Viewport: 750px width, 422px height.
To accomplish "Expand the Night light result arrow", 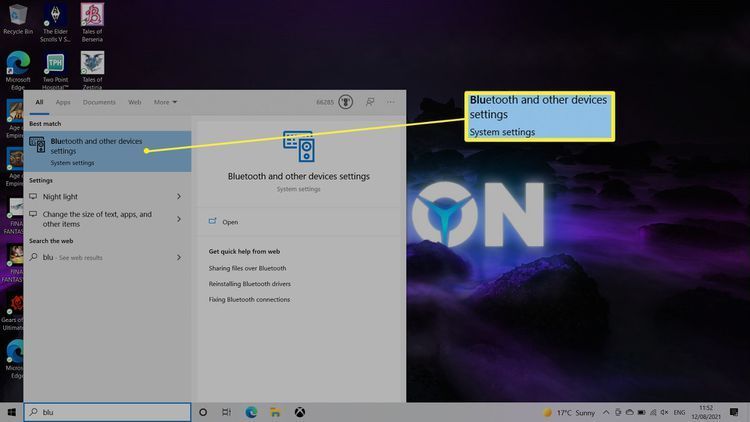I will tap(179, 197).
